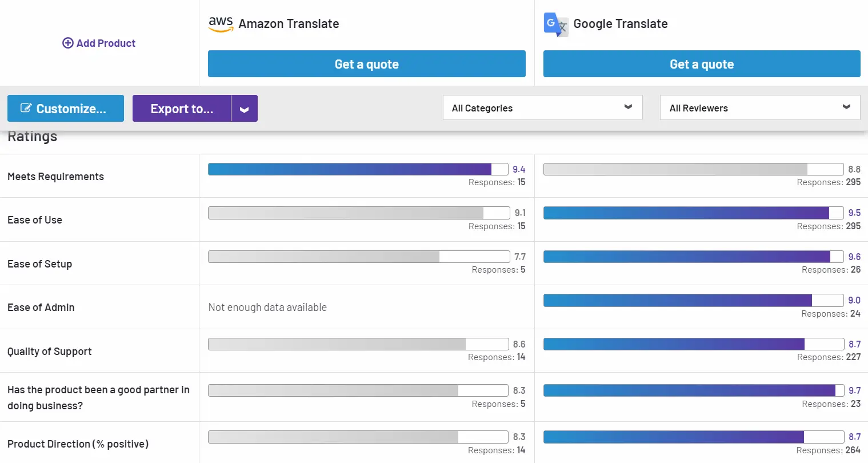
Task: Click the Export to button
Action: click(x=182, y=109)
